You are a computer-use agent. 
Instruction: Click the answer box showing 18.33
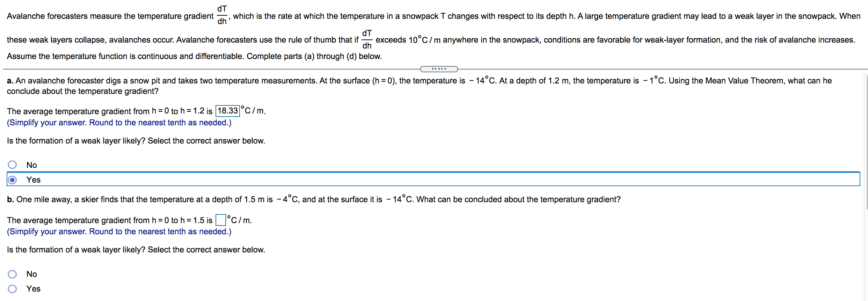click(x=227, y=111)
